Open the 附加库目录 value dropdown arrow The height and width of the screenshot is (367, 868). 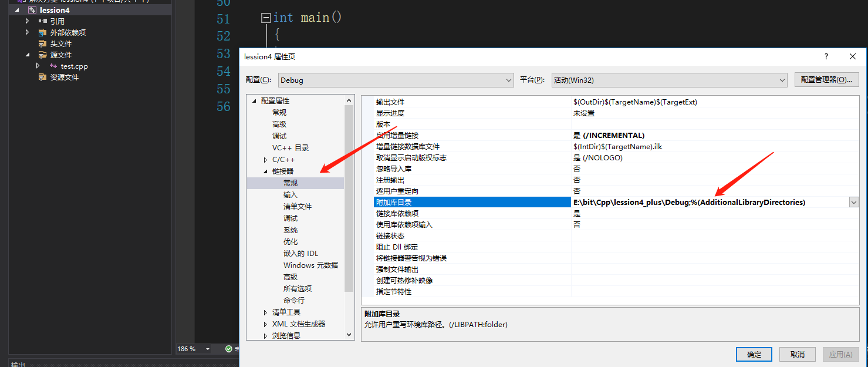[854, 201]
